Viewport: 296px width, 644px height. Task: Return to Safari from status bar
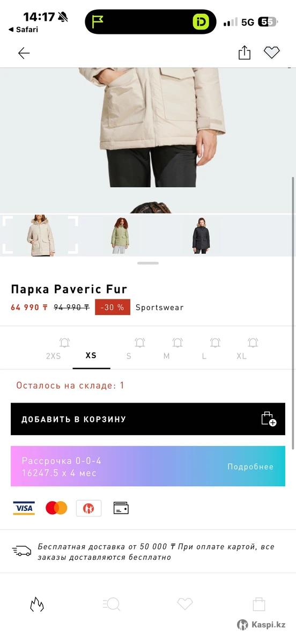[x=23, y=30]
